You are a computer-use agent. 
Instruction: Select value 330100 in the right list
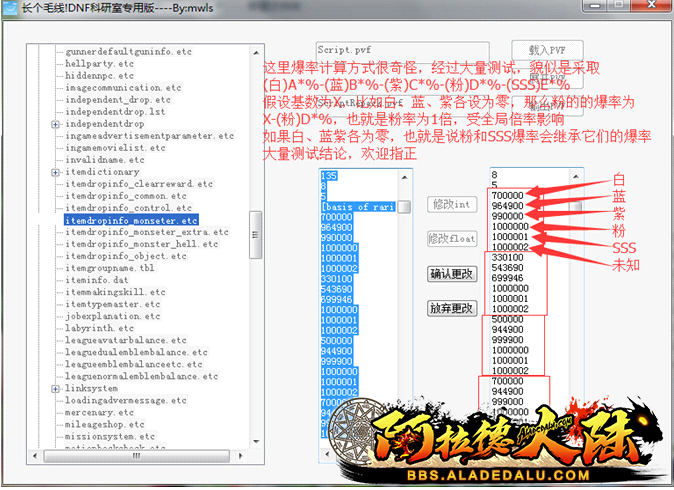[507, 257]
